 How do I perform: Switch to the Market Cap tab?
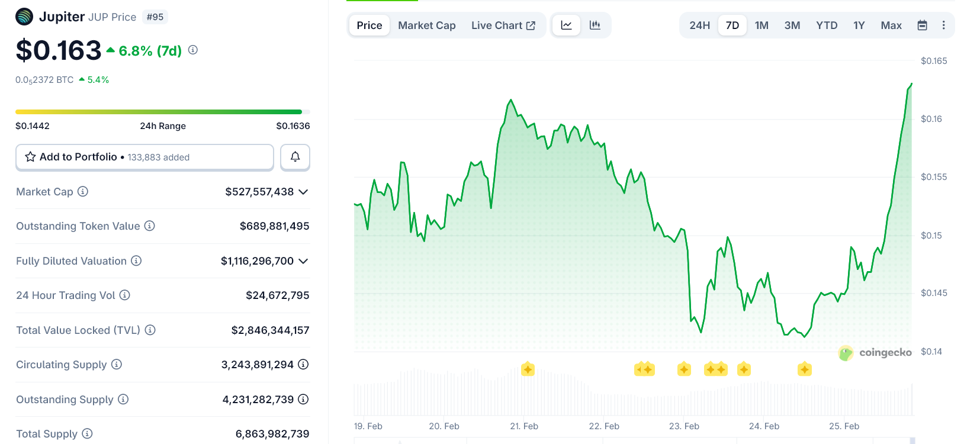(x=426, y=25)
